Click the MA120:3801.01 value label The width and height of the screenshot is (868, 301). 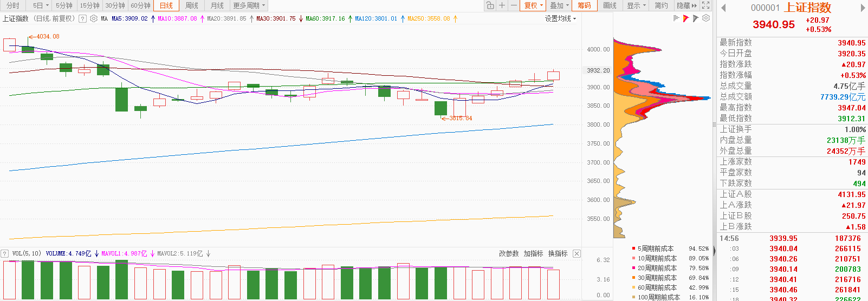[376, 18]
